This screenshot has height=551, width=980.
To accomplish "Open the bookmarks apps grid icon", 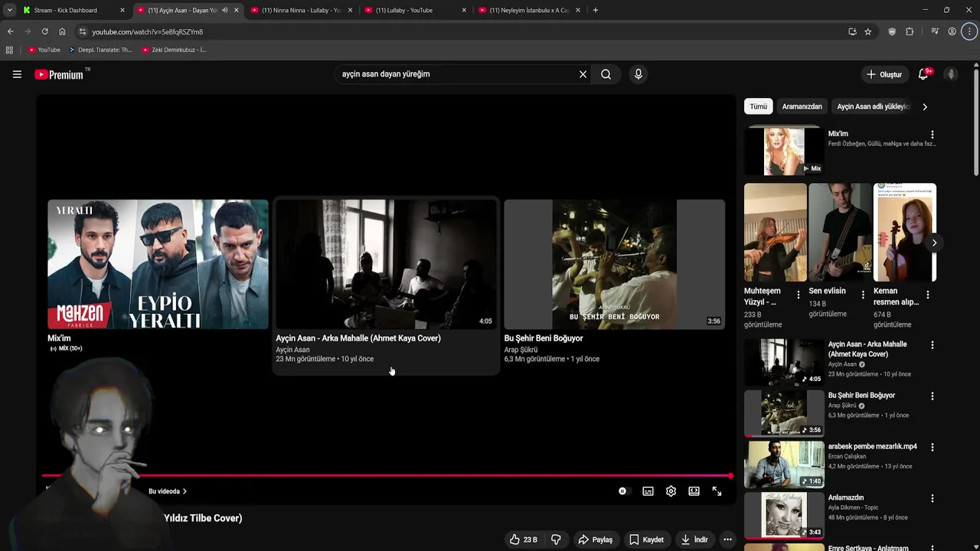I will (9, 50).
